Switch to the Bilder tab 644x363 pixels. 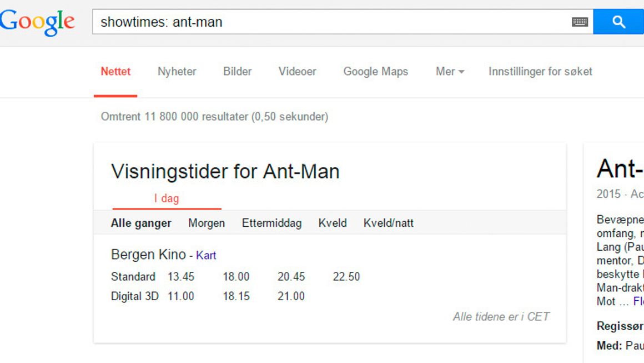pyautogui.click(x=237, y=71)
